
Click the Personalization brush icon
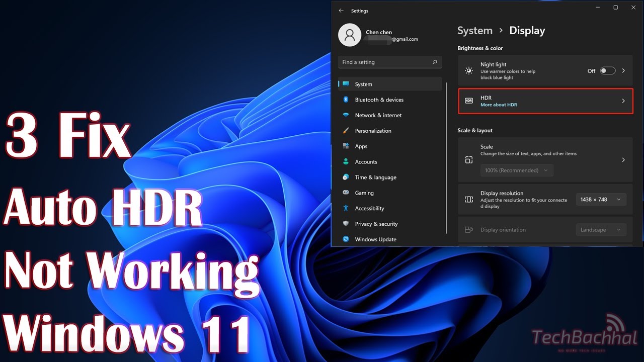coord(346,131)
